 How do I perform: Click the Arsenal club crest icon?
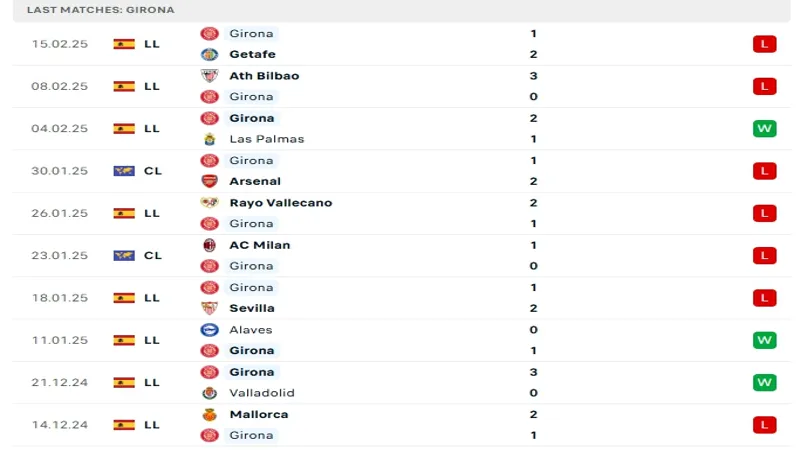pyautogui.click(x=209, y=181)
